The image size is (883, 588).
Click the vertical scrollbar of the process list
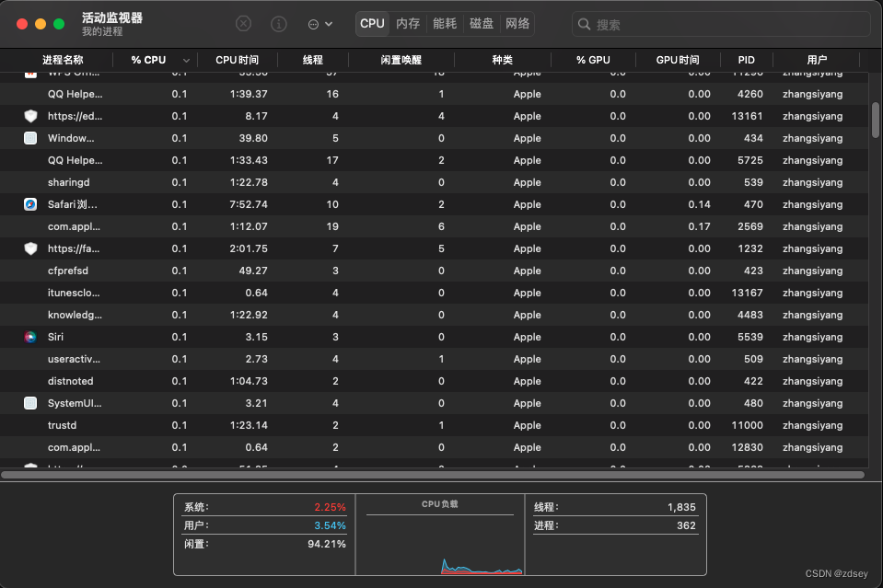point(874,120)
